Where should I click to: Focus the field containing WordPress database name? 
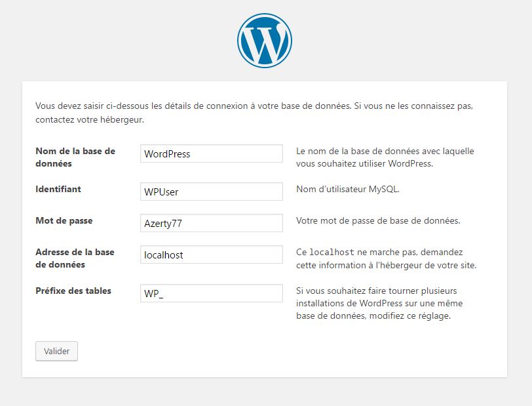tap(211, 154)
